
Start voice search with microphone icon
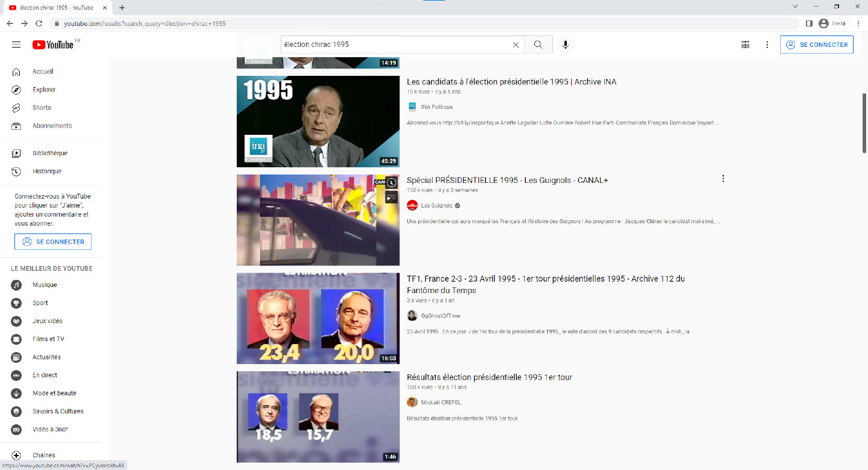(x=565, y=45)
